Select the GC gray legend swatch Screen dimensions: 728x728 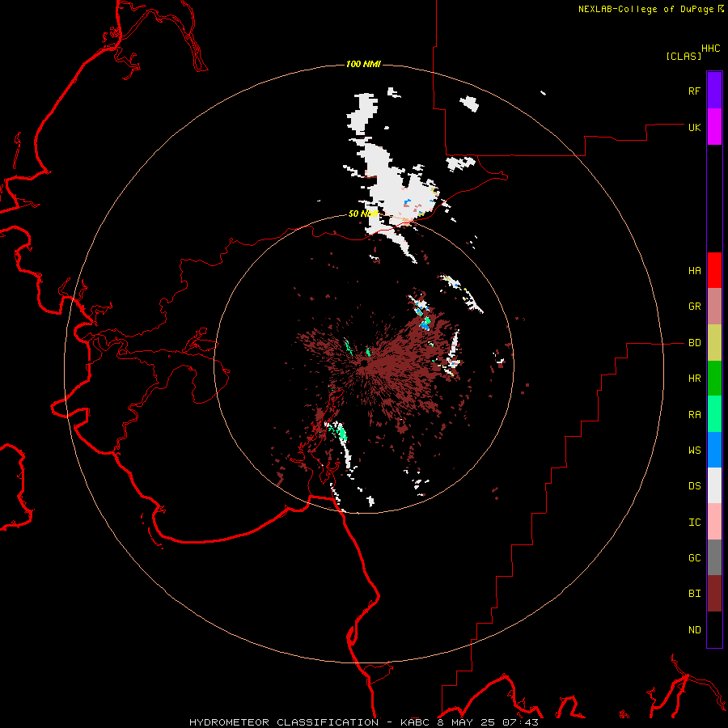(x=714, y=557)
